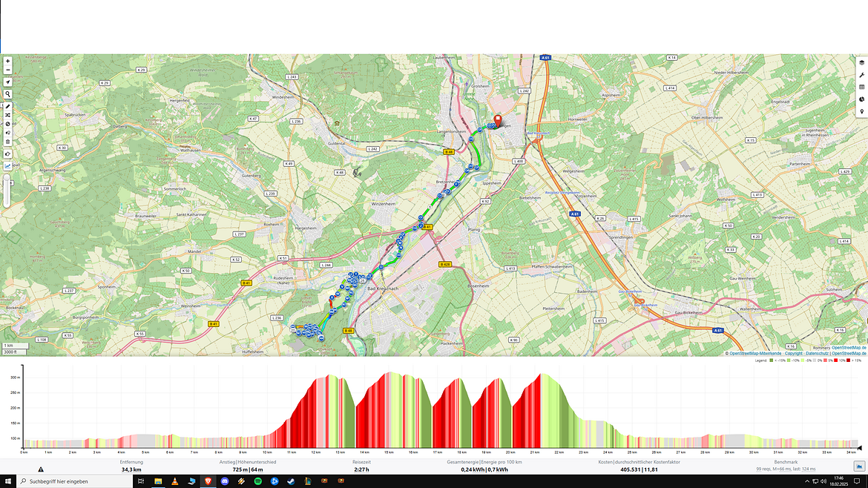Expand the system tray hidden icons chevron
The height and width of the screenshot is (488, 868).
(x=806, y=481)
